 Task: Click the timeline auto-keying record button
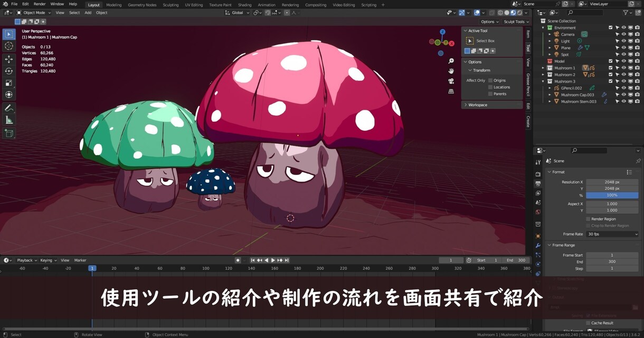pos(238,260)
